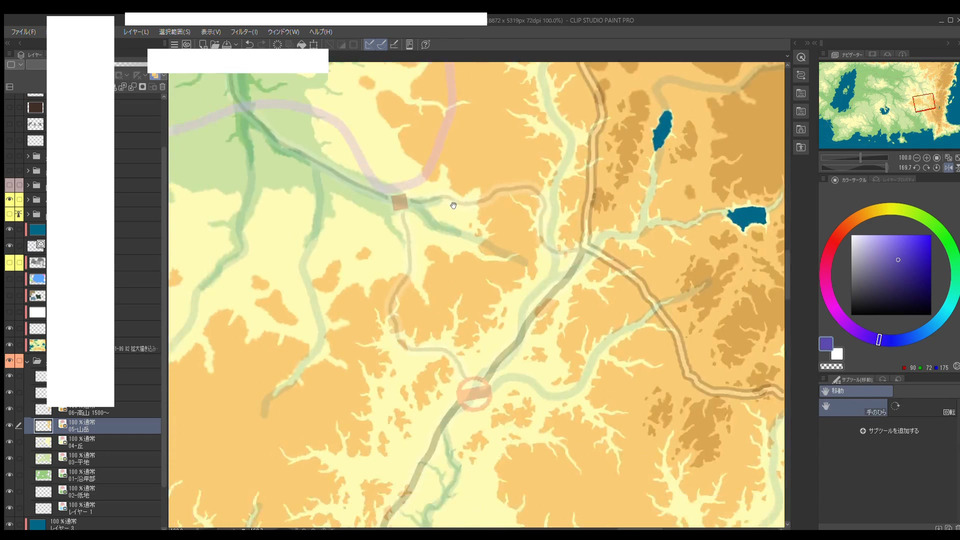
Task: Click the smartphone connect icon
Action: 410,45
